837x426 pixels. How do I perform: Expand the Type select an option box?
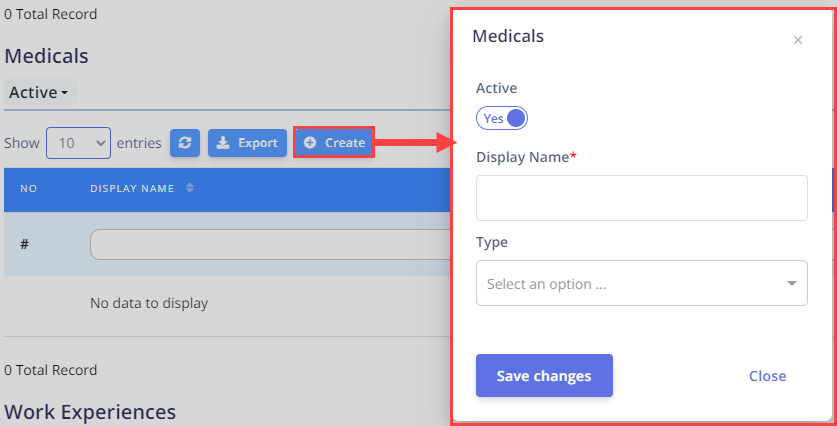[x=642, y=283]
